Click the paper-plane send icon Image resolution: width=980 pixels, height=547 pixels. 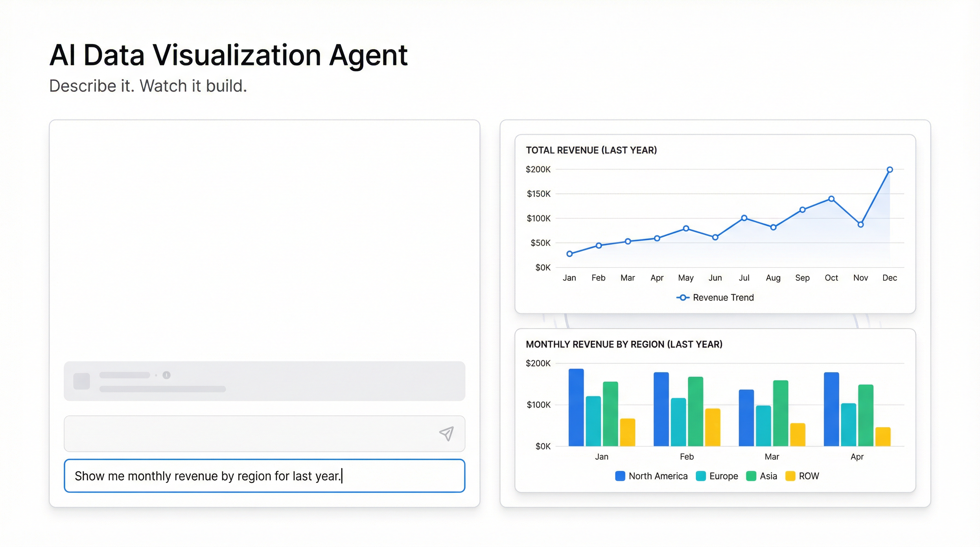[446, 434]
